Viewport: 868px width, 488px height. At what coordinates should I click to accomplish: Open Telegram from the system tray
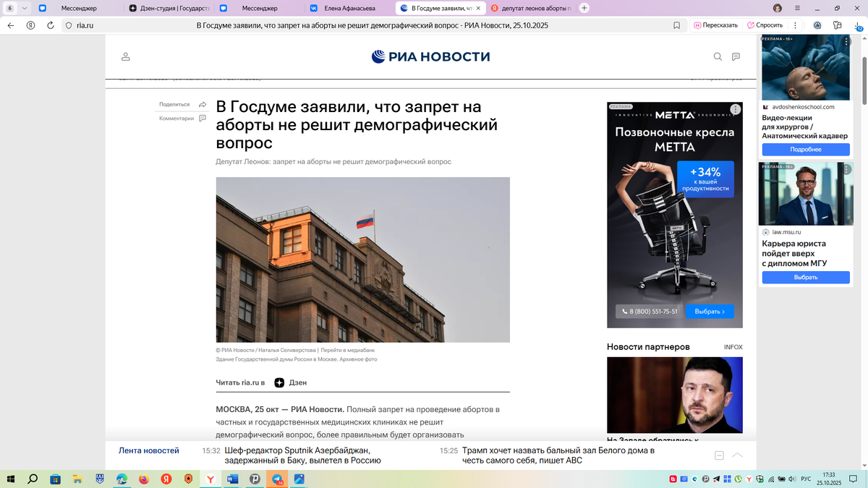(716, 479)
